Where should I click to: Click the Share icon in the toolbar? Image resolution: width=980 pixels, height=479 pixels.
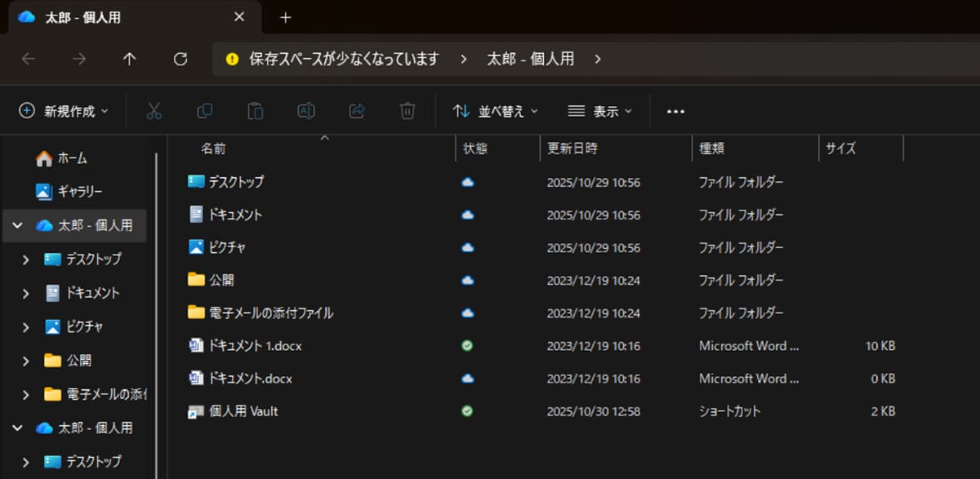tap(357, 110)
